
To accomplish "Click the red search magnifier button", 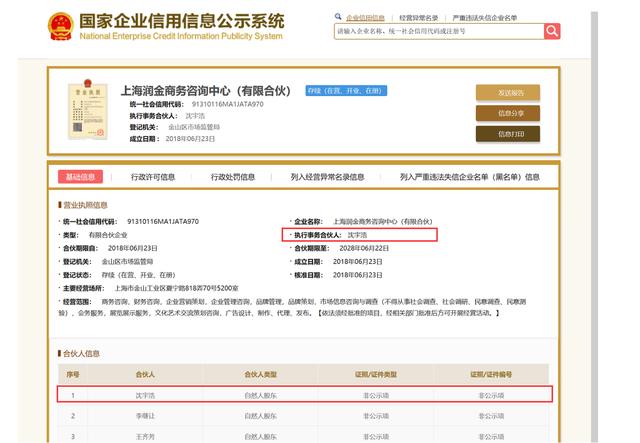I will tap(551, 31).
